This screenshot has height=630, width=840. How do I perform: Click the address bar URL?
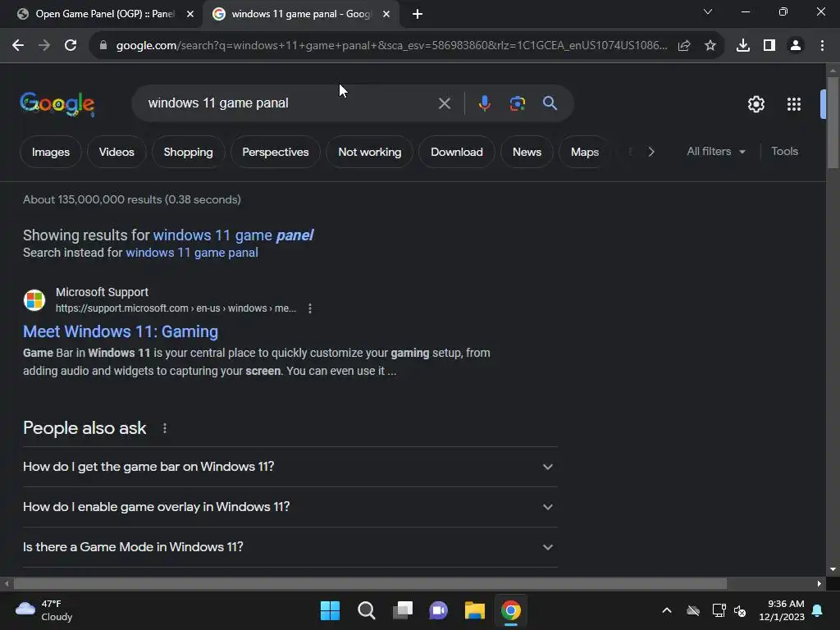coord(391,46)
